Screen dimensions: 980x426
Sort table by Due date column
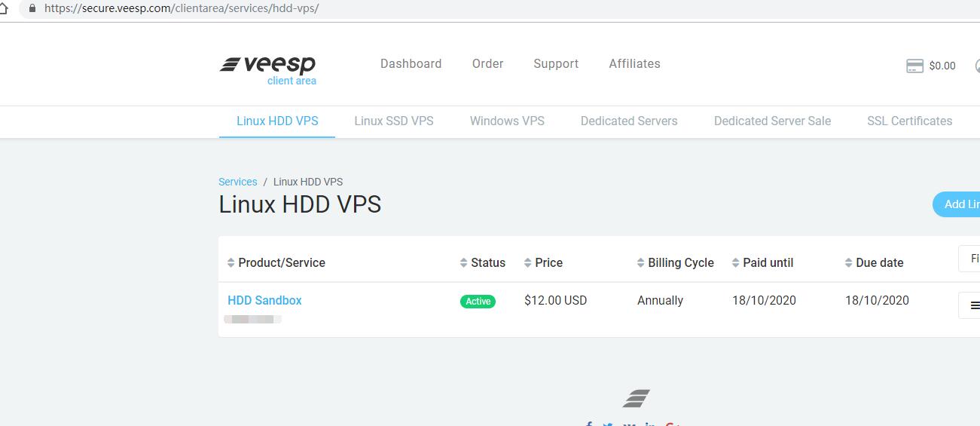point(875,263)
